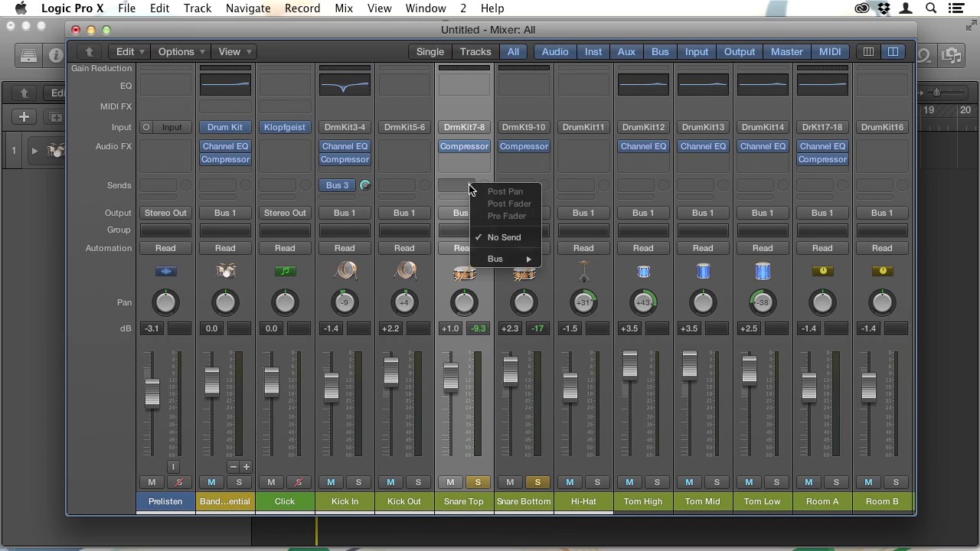The image size is (980, 551).
Task: Click the Kick In EQ curve thumbnail
Action: [x=345, y=85]
